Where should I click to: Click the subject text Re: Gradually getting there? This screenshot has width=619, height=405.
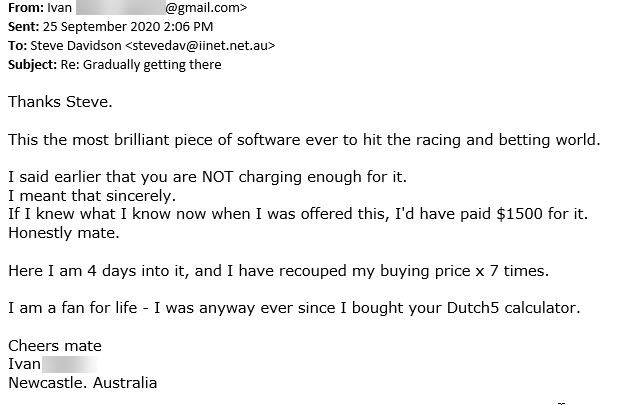(x=141, y=65)
